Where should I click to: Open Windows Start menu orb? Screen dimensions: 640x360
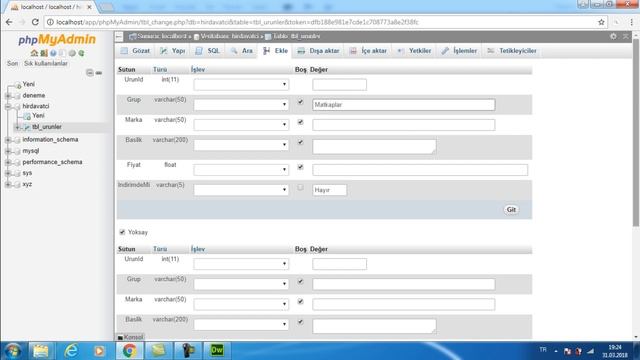click(x=13, y=351)
